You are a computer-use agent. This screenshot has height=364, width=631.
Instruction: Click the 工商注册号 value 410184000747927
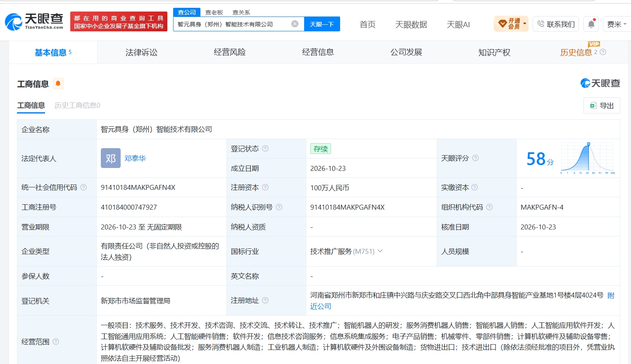coord(129,207)
